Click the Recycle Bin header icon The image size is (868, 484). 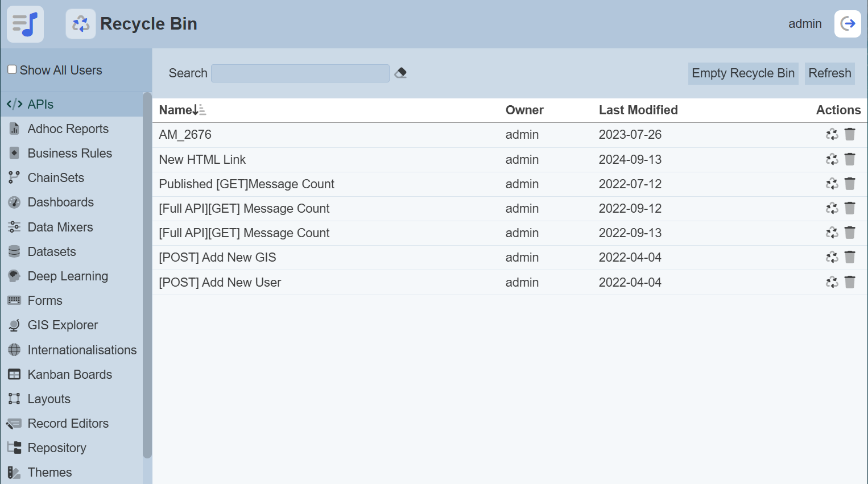(81, 24)
